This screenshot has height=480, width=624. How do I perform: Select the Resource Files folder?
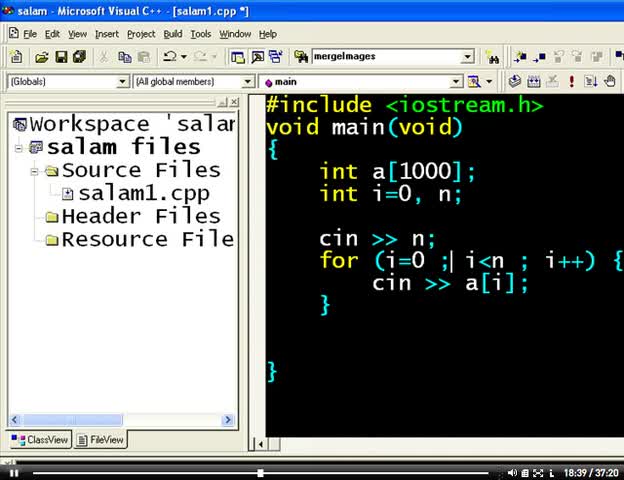pyautogui.click(x=148, y=240)
